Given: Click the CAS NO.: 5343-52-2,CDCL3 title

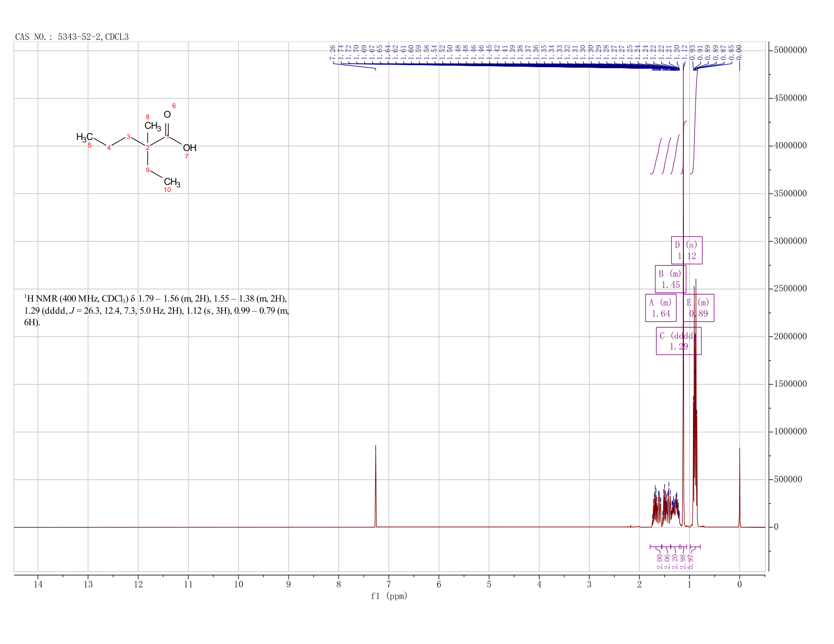Looking at the screenshot, I should click(x=72, y=37).
